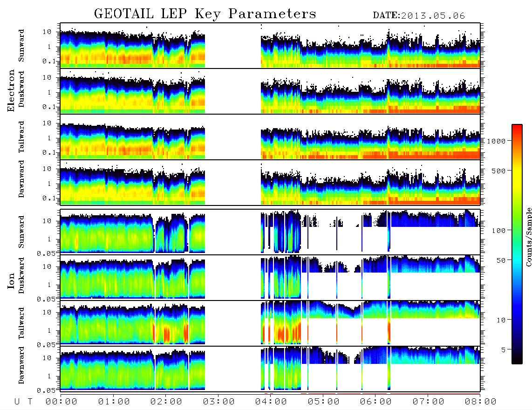Image resolution: width=532 pixels, height=410 pixels.
Task: Click the Ion Sunward spectrogram panel
Action: point(270,232)
